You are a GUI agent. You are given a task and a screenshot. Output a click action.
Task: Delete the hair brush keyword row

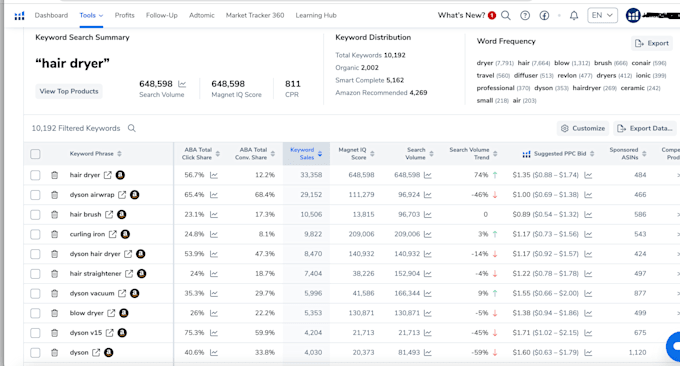pos(54,215)
